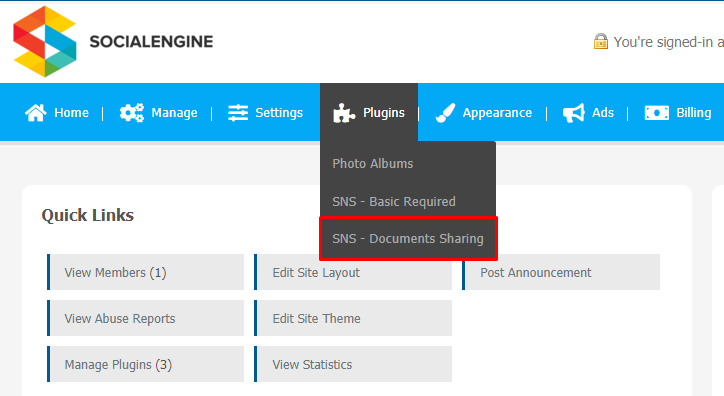
Task: Open Manage Plugins (3) quick link
Action: click(x=145, y=365)
